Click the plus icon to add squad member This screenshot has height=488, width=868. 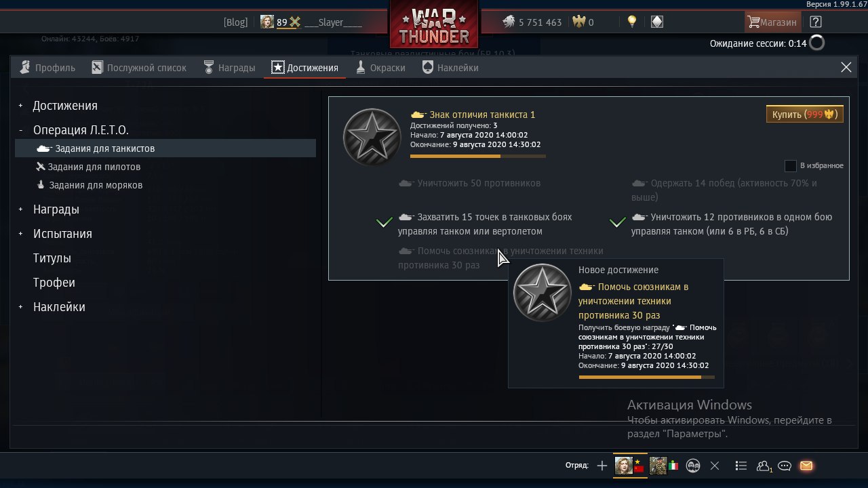point(601,466)
